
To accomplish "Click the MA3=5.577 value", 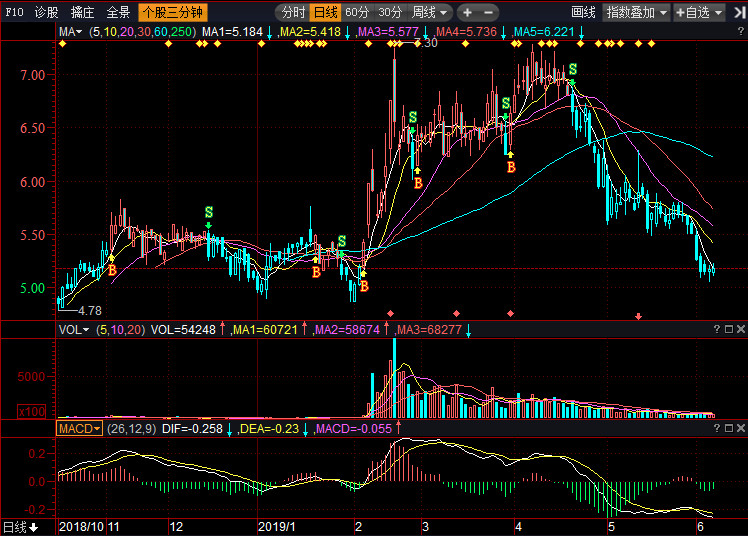I will point(388,32).
